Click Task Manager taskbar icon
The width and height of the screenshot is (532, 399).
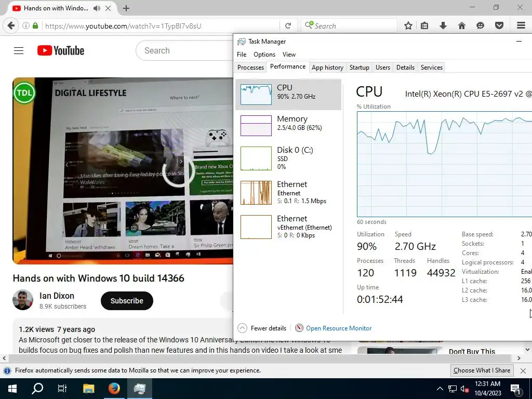click(139, 389)
